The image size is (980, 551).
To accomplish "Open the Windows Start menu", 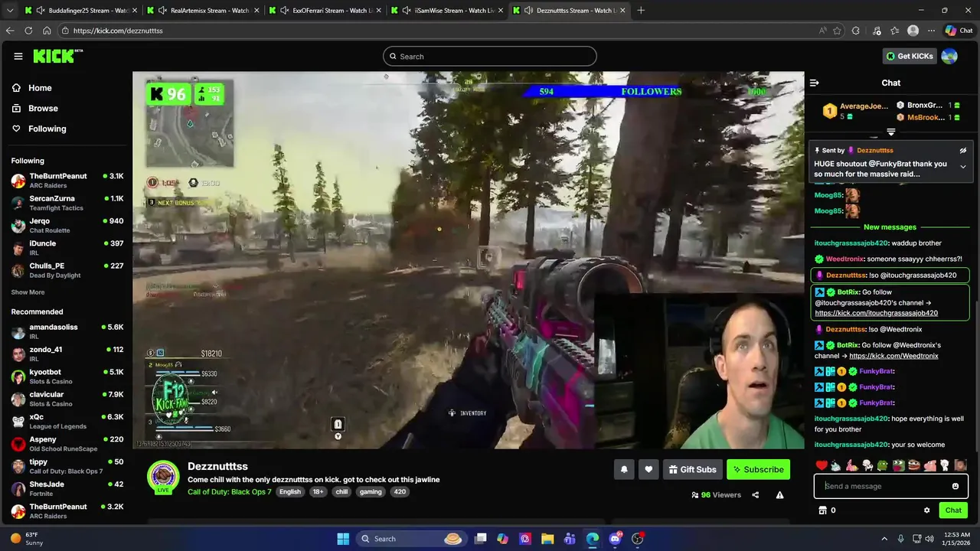I will (x=343, y=539).
